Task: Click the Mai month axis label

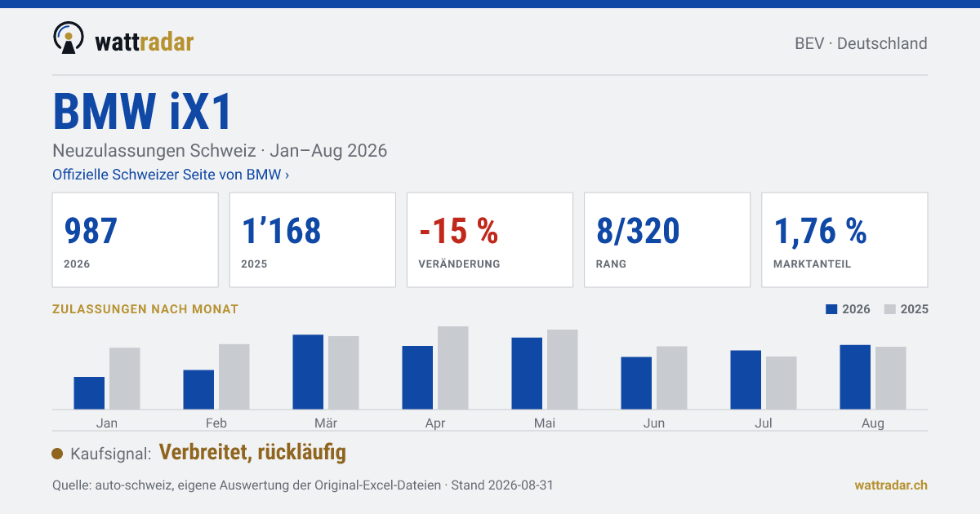Action: [545, 423]
